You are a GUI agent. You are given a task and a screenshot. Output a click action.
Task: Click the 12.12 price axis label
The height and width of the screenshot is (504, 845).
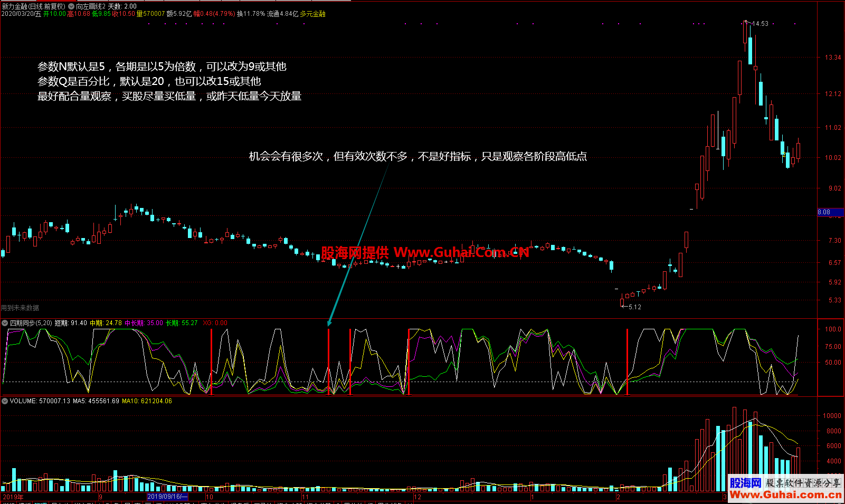coord(833,94)
